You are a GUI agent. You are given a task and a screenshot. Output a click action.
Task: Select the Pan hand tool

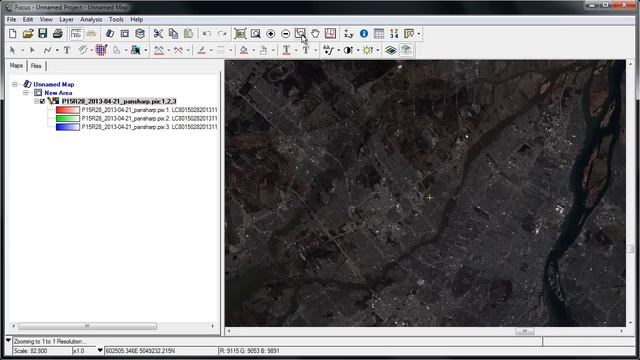[315, 33]
